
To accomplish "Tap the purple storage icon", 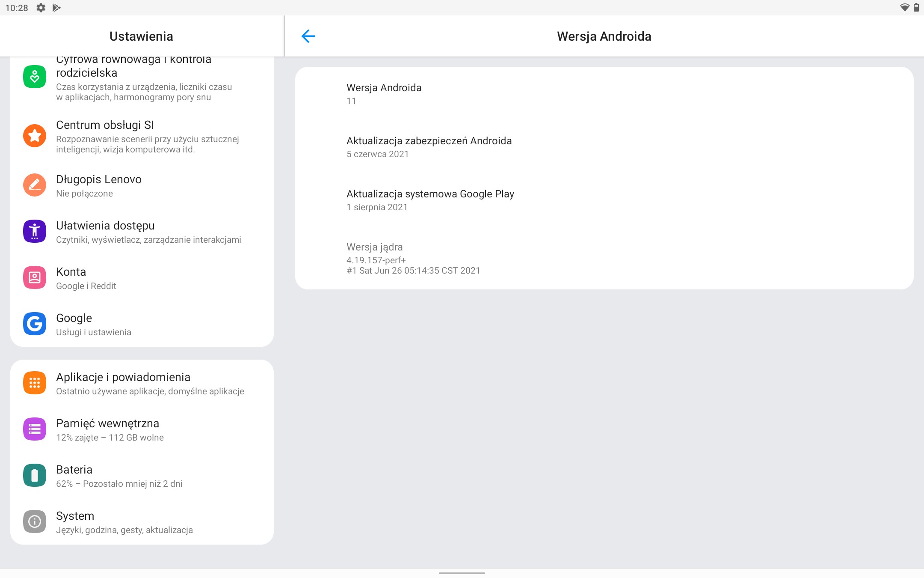I will click(x=35, y=429).
